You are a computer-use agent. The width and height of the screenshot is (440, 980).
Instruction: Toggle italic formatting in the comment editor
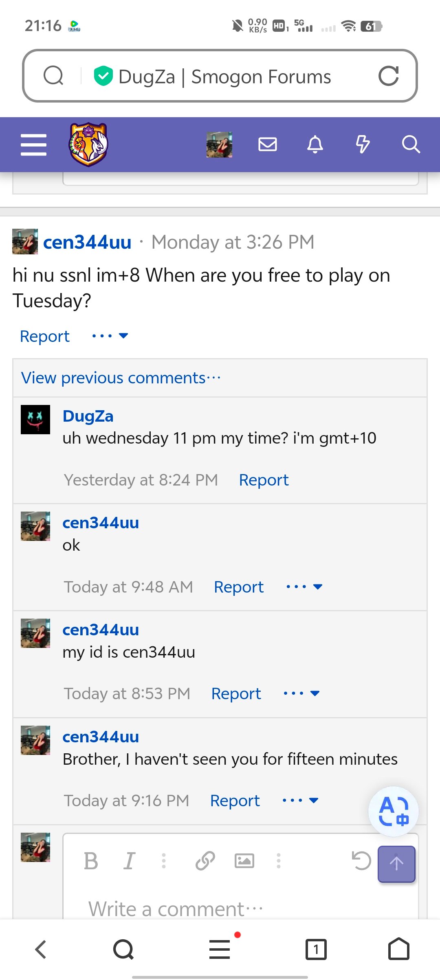coord(130,861)
